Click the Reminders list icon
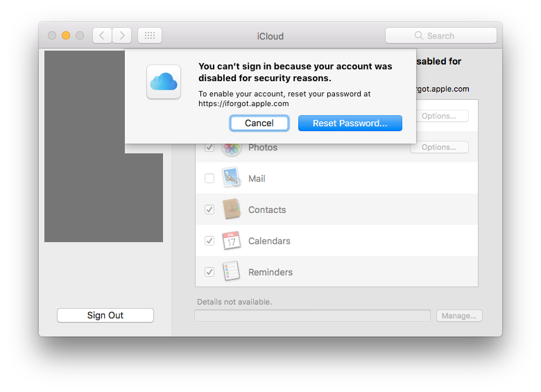The height and width of the screenshot is (392, 541). [x=231, y=271]
